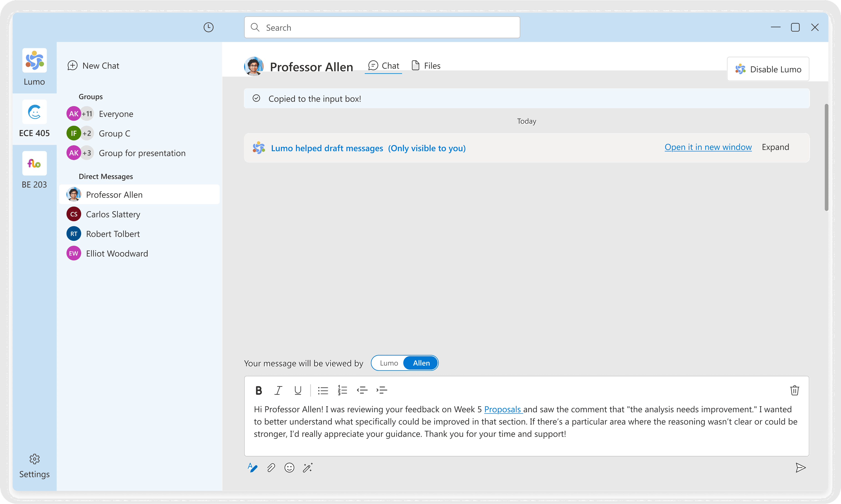Click the magic wand draft icon

[x=308, y=468]
